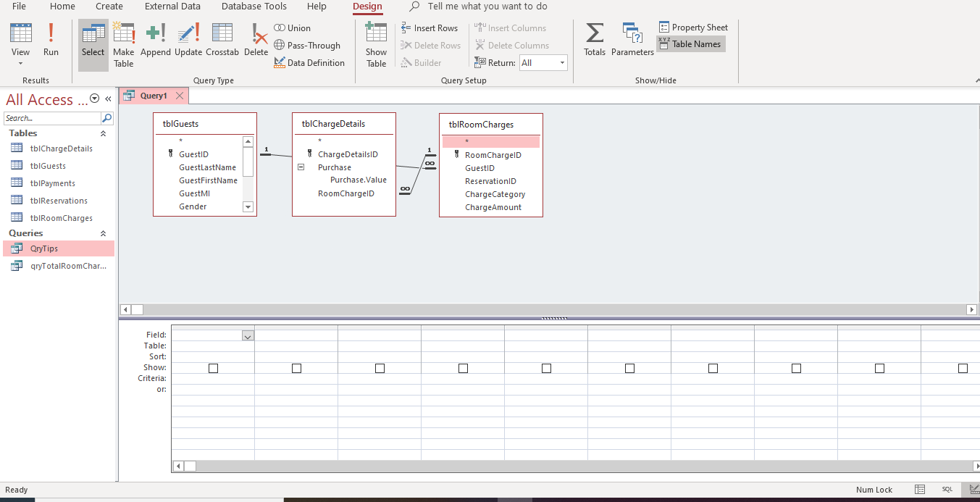
Task: Switch to Datasheet View in status bar
Action: (920, 490)
